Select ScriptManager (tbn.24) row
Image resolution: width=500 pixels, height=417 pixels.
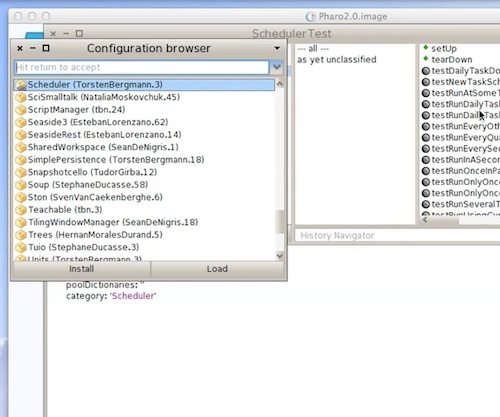pos(144,110)
